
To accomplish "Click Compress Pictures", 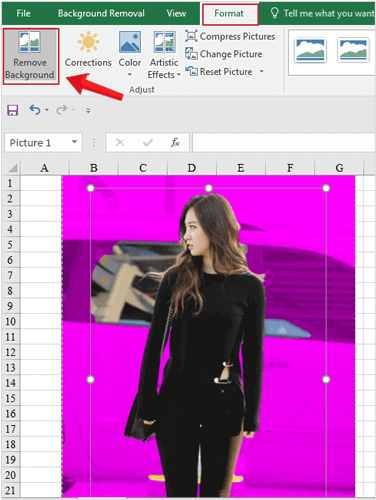I will click(x=230, y=36).
